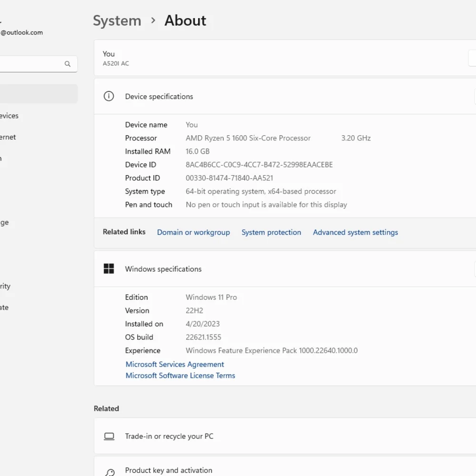
Task: Open Domain or workgroup link
Action: coord(193,232)
